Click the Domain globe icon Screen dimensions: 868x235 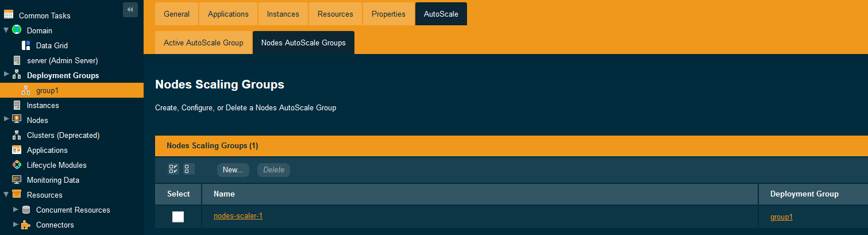point(17,30)
